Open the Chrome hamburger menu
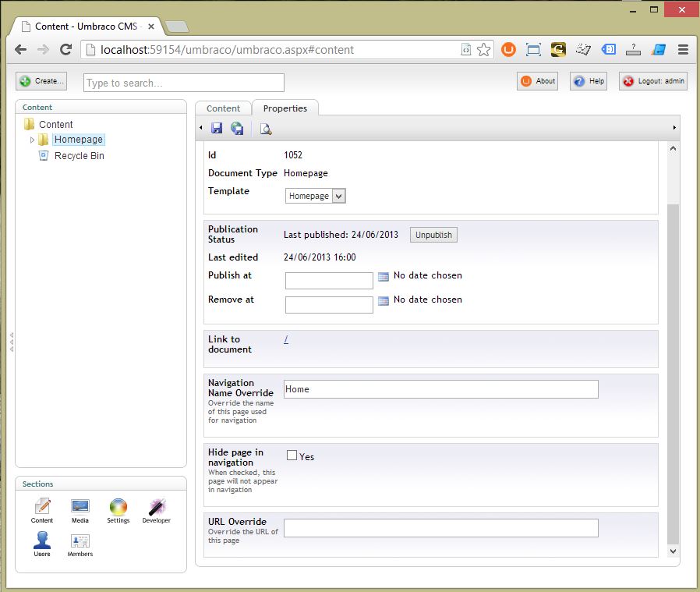This screenshot has height=592, width=700. 683,50
